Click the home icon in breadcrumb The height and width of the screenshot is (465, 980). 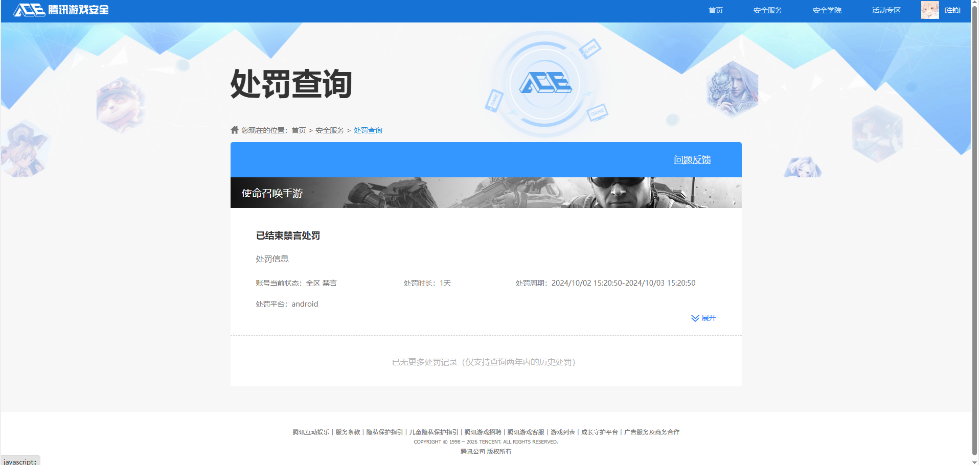[x=235, y=130]
